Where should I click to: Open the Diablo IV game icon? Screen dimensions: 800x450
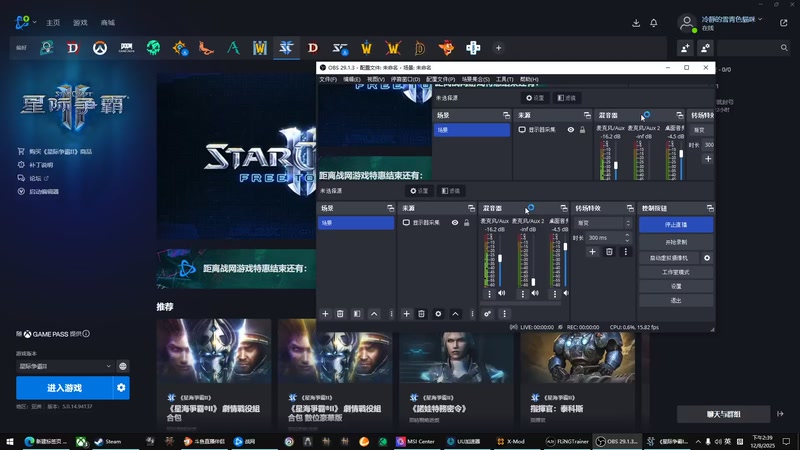tap(73, 48)
